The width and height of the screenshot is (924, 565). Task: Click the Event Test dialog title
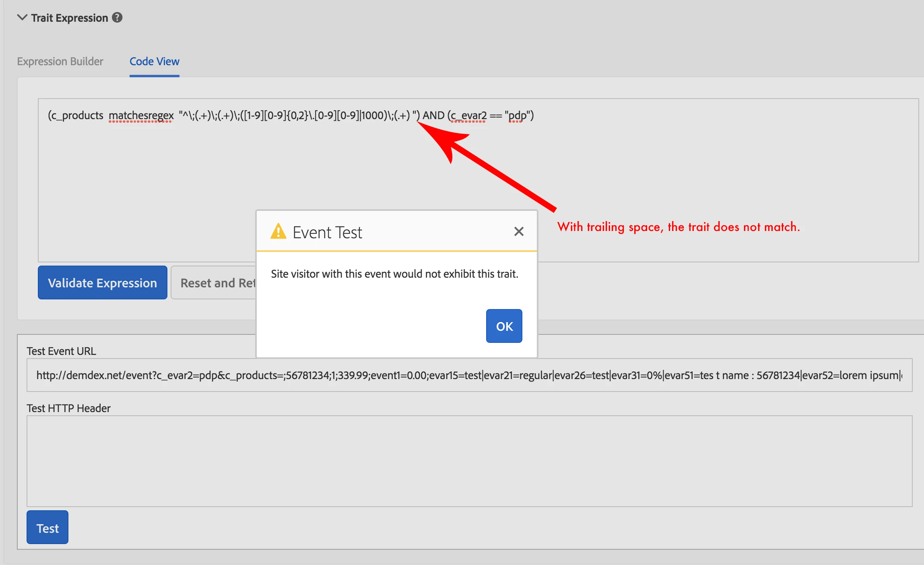pyautogui.click(x=327, y=233)
